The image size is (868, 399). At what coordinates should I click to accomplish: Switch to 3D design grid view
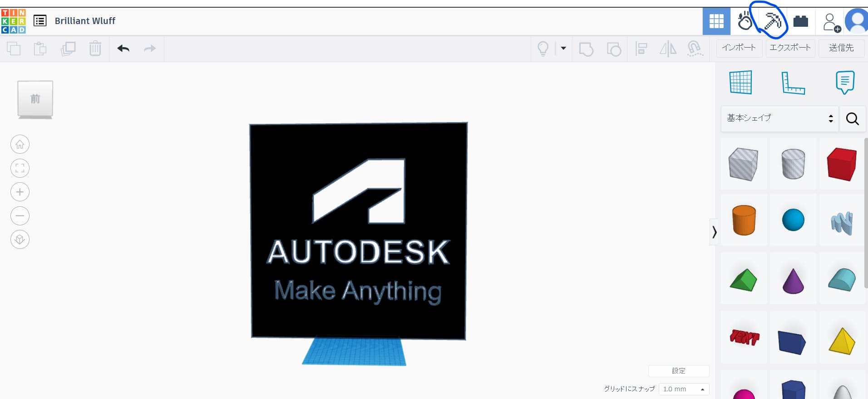click(716, 21)
